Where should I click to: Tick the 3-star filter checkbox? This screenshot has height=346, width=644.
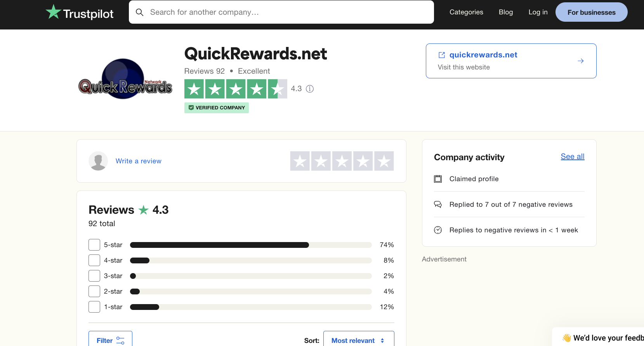94,276
